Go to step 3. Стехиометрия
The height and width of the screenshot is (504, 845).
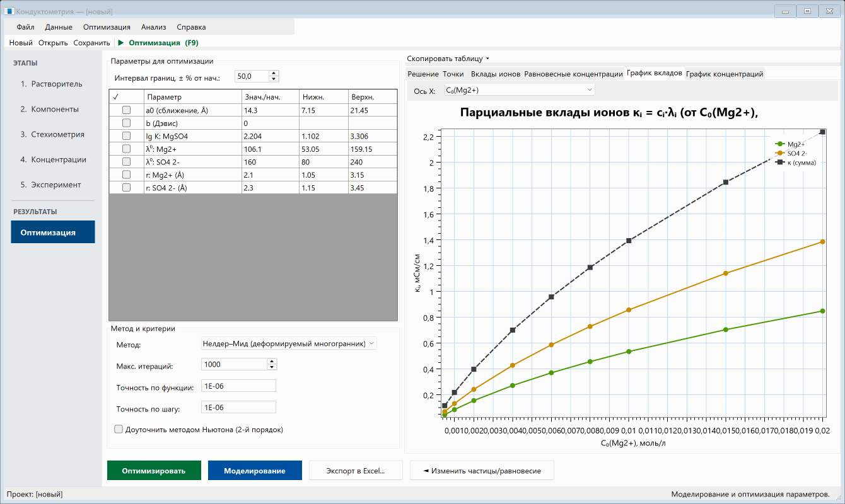52,134
